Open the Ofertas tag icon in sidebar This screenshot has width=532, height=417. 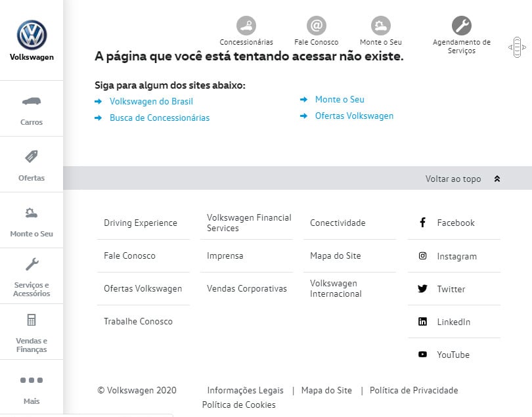[32, 156]
